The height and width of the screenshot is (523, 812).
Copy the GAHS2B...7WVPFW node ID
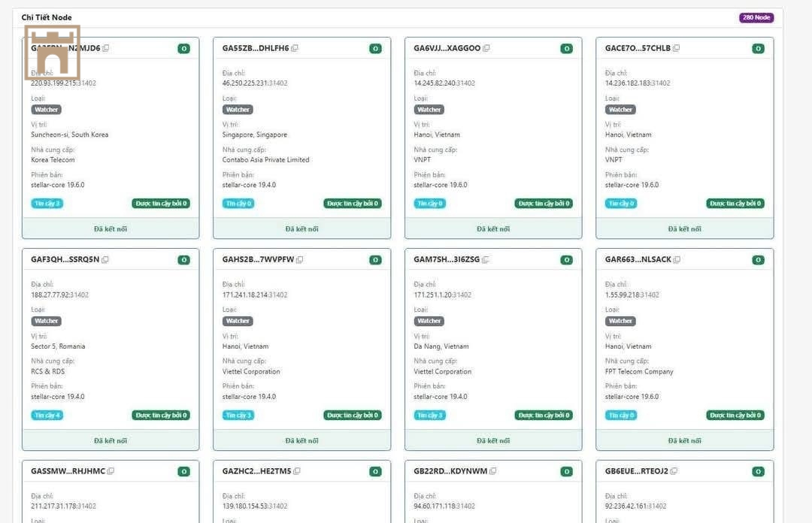(300, 260)
